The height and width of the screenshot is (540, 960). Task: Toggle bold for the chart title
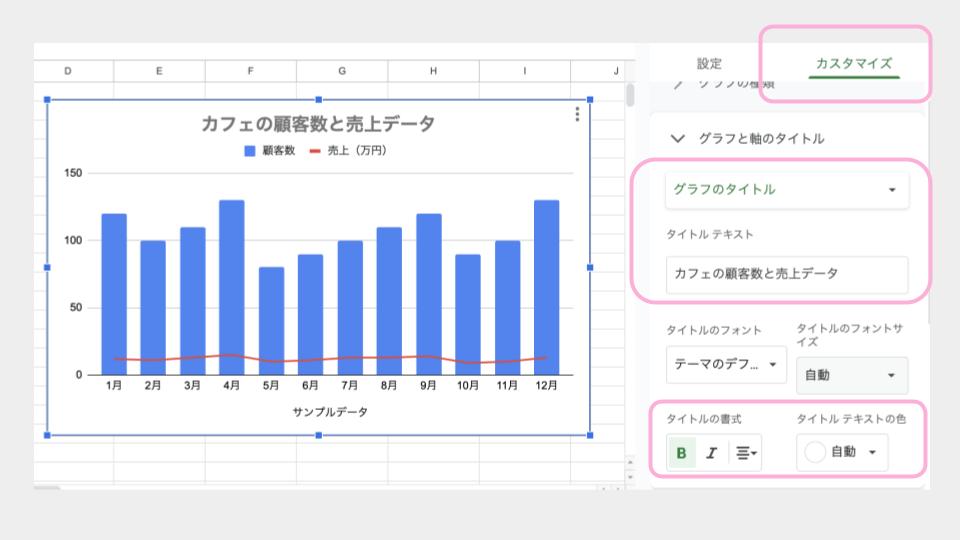pos(682,453)
